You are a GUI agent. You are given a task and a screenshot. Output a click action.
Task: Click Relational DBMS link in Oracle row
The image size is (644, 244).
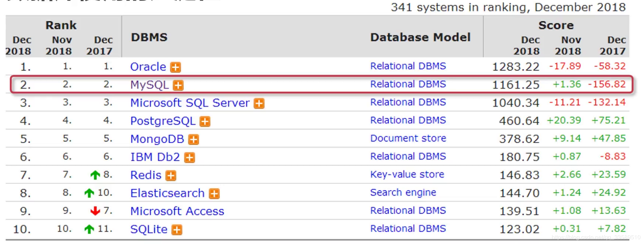click(x=408, y=66)
